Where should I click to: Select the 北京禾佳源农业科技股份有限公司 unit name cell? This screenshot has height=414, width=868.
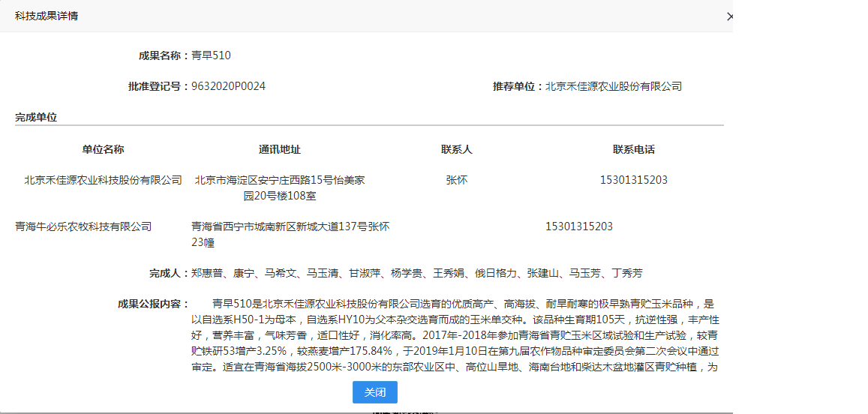103,180
